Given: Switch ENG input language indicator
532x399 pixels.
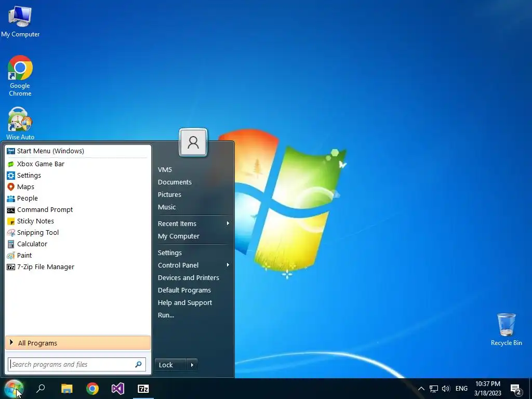Looking at the screenshot, I should (461, 389).
